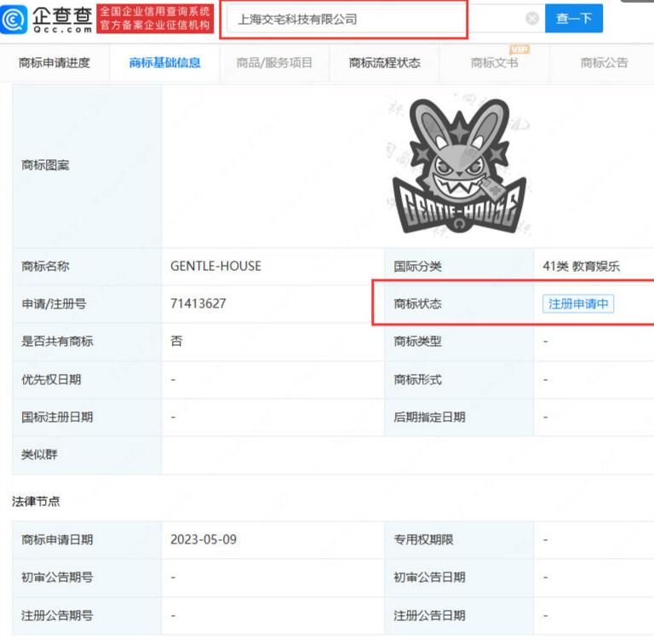The image size is (654, 644).
Task: Click the 法律节点 section heading
Action: tap(36, 501)
